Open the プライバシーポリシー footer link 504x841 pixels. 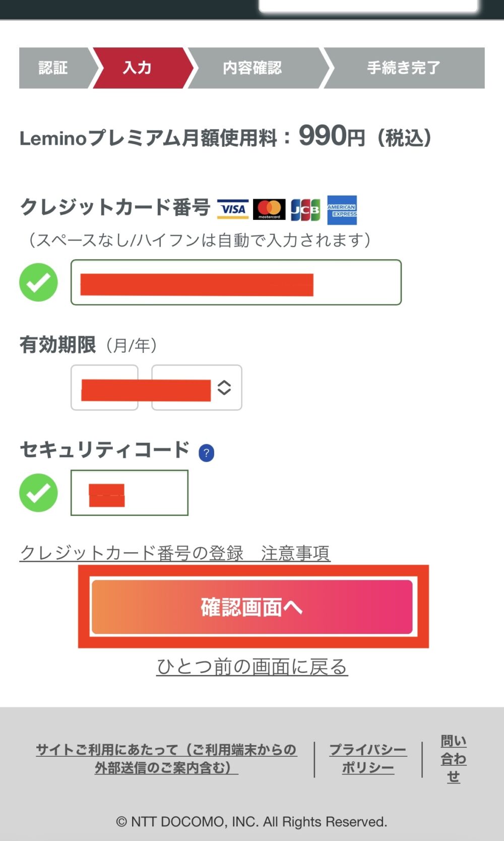(x=368, y=759)
